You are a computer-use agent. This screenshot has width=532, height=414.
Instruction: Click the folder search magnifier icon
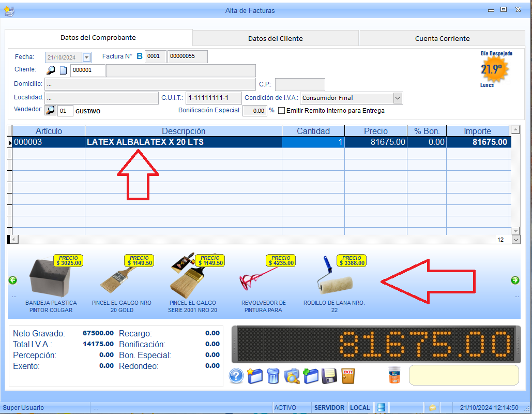click(x=292, y=376)
